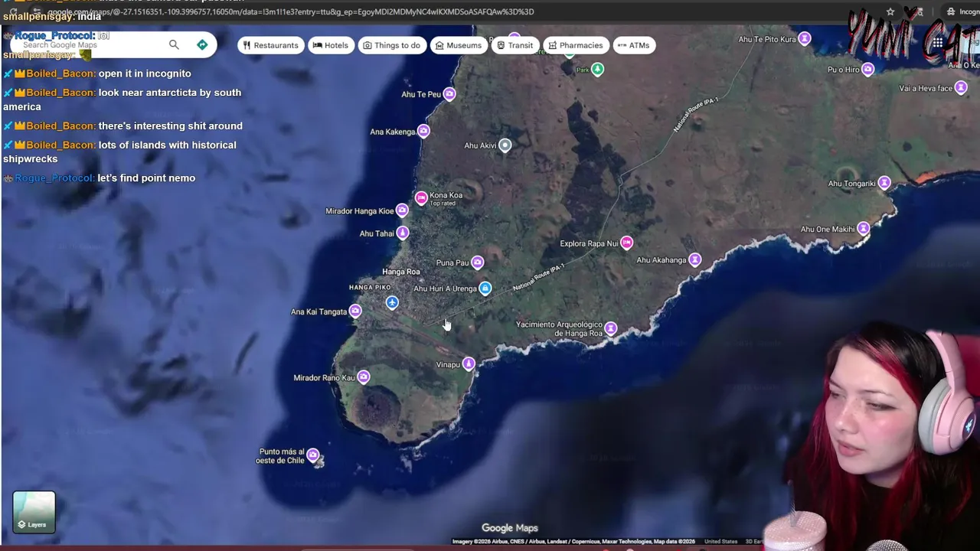Click the Ahu Huri A Urenga marker
Image resolution: width=980 pixels, height=551 pixels.
point(485,289)
